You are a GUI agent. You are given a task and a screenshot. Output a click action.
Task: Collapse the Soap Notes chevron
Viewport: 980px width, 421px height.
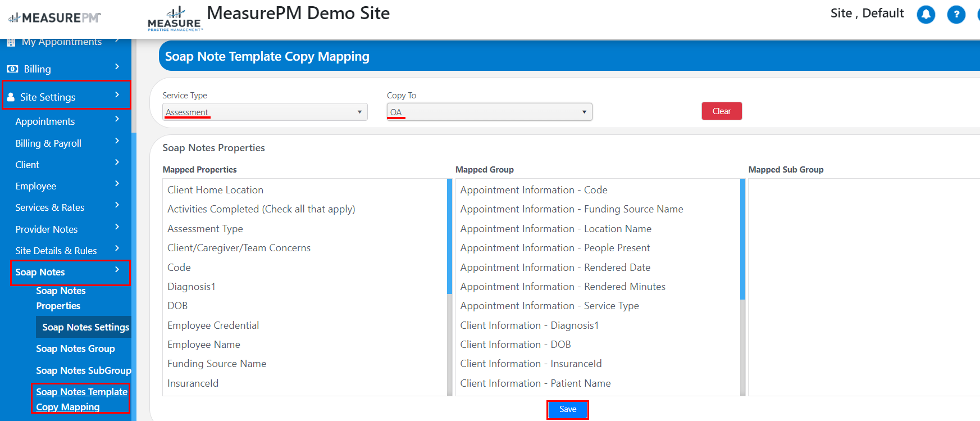click(117, 269)
